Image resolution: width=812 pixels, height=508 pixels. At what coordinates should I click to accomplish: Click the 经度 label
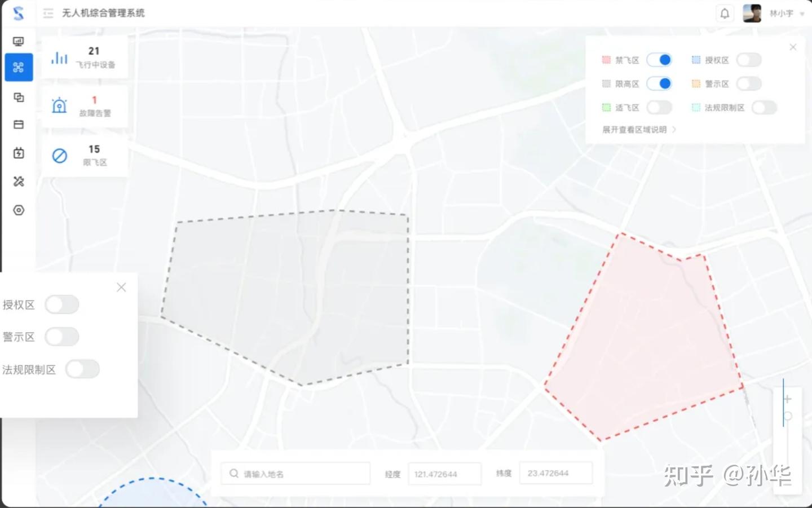pos(392,474)
